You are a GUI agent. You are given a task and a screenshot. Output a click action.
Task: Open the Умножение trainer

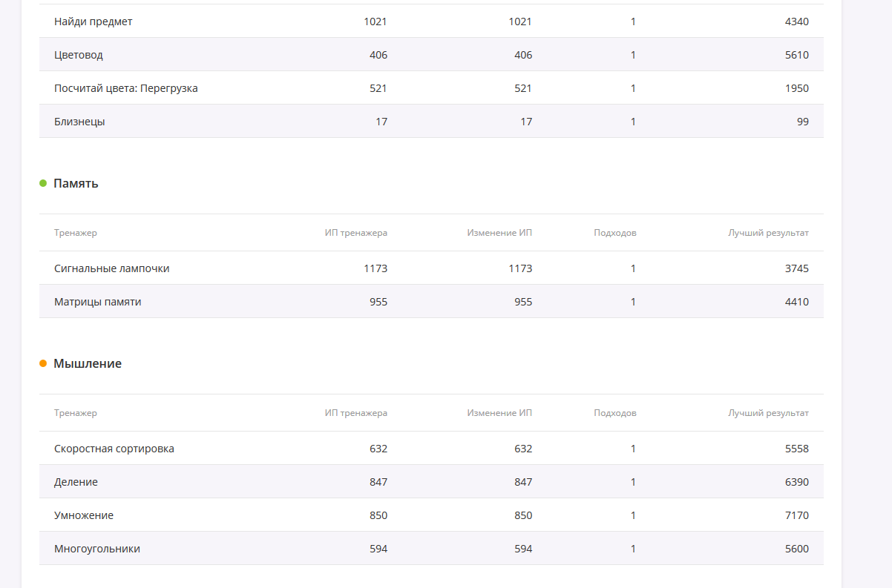[x=84, y=515]
